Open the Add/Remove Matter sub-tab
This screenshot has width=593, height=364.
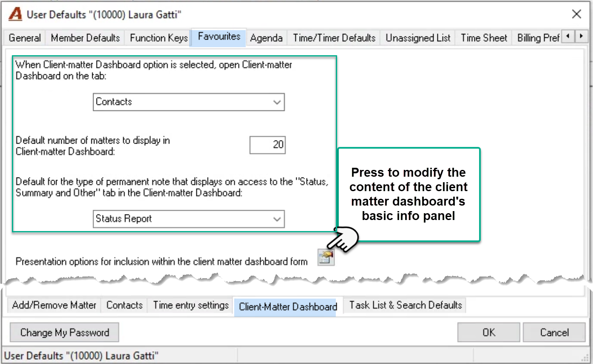(54, 305)
